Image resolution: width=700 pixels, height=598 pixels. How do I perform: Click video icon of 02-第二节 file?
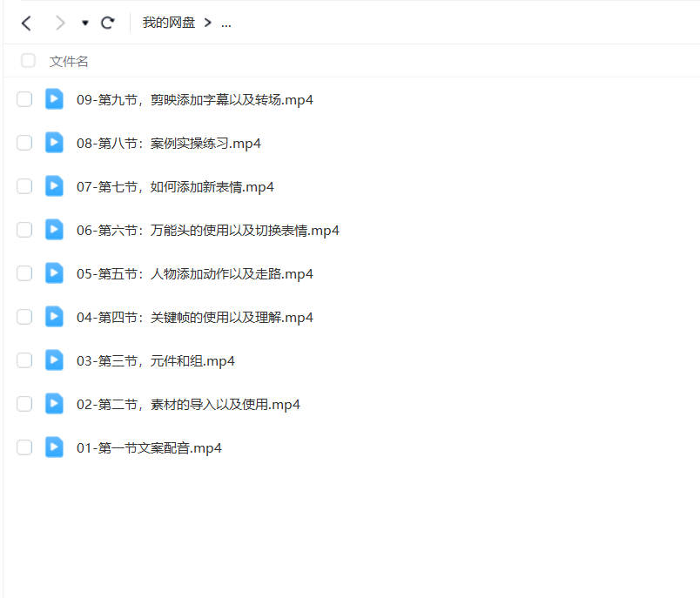click(54, 404)
